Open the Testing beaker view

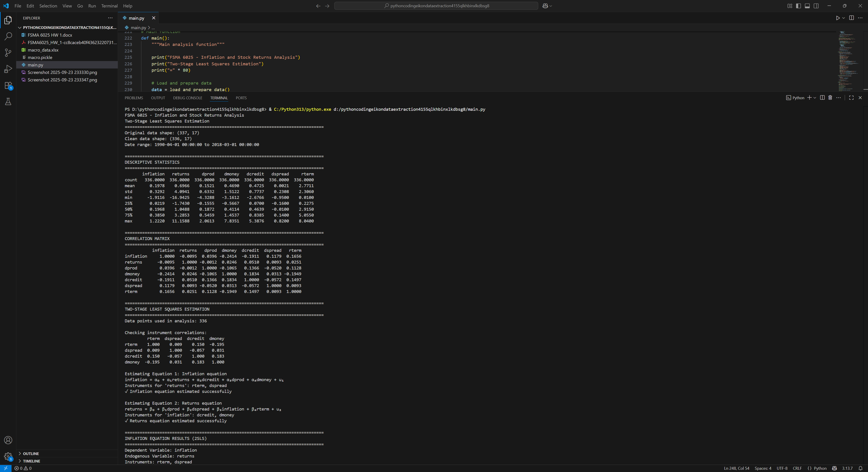8,102
